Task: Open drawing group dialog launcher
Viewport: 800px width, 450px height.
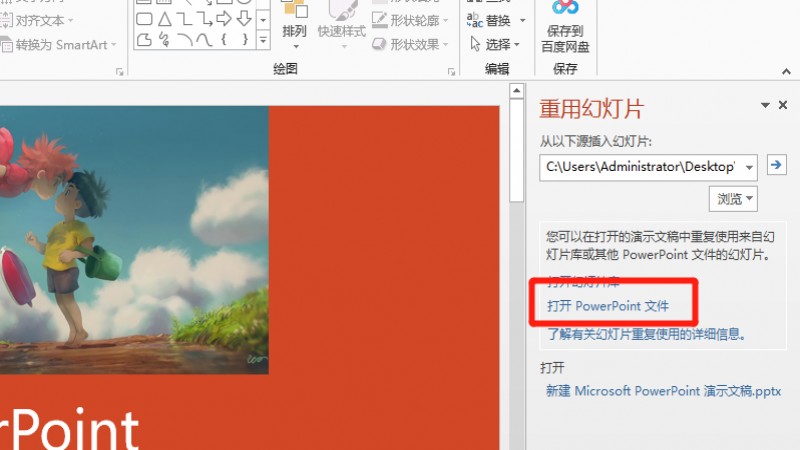Action: tap(452, 72)
